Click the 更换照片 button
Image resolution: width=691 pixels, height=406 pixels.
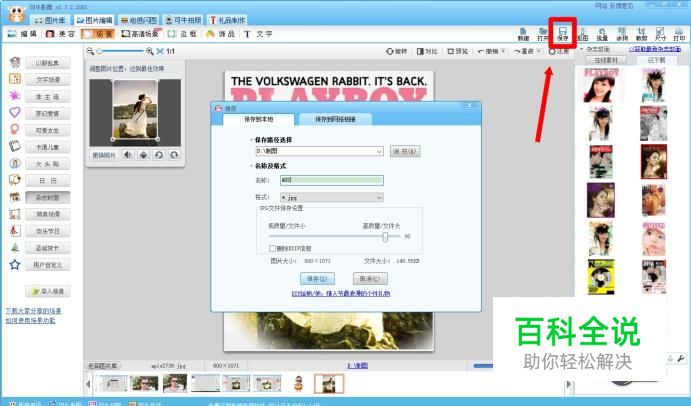104,155
